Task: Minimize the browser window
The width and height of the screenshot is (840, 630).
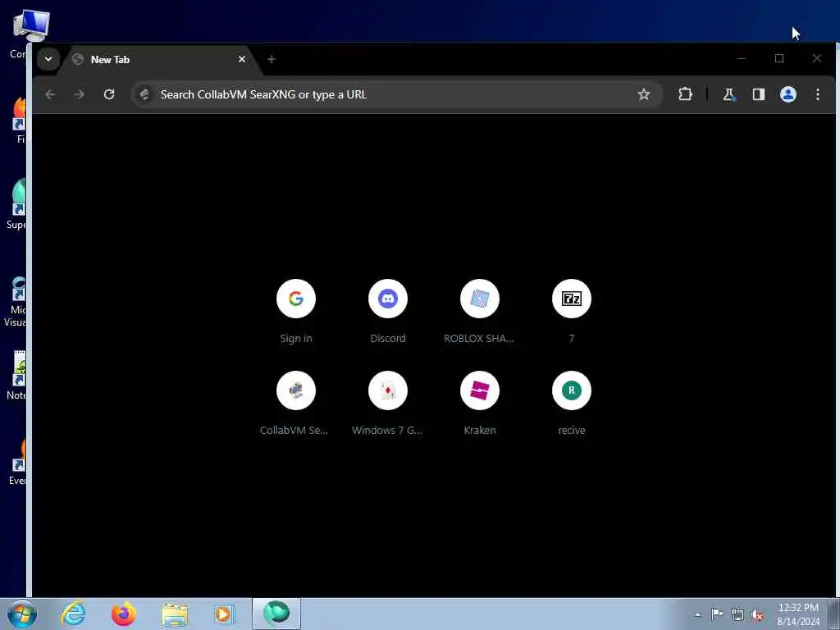Action: (742, 58)
